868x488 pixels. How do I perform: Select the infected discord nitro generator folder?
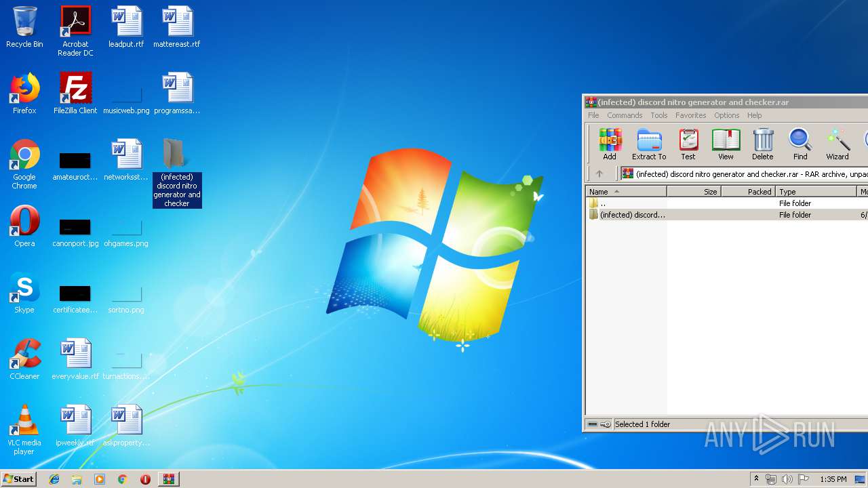click(x=177, y=173)
